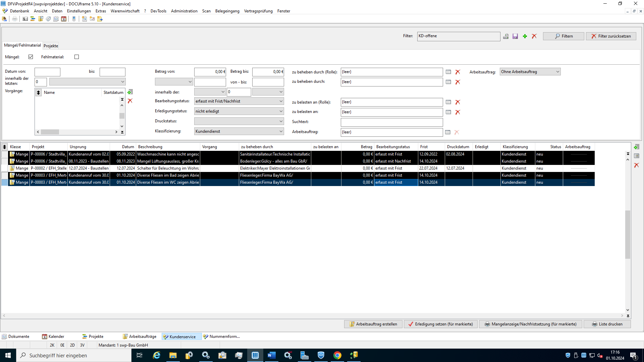The height and width of the screenshot is (362, 644).
Task: Clear the zu beheben durch (Rolle) field
Action: pos(458,72)
